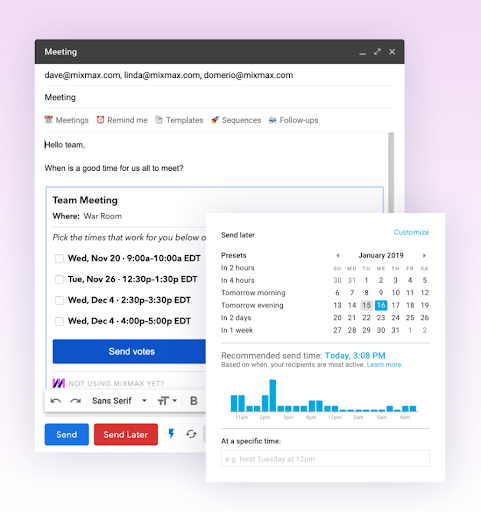Click the Follow-ups icon
The width and height of the screenshot is (481, 512).
pos(273,120)
